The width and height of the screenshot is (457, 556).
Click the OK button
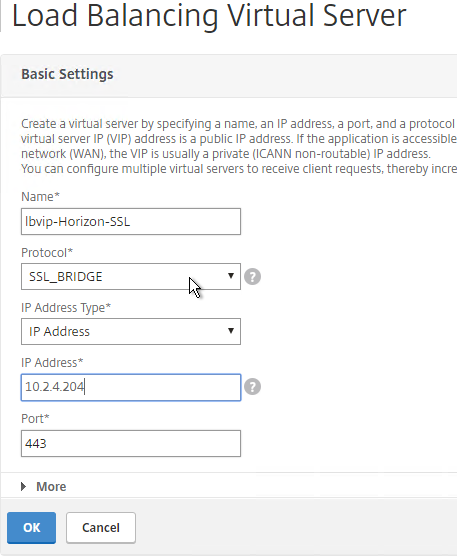[x=32, y=528]
